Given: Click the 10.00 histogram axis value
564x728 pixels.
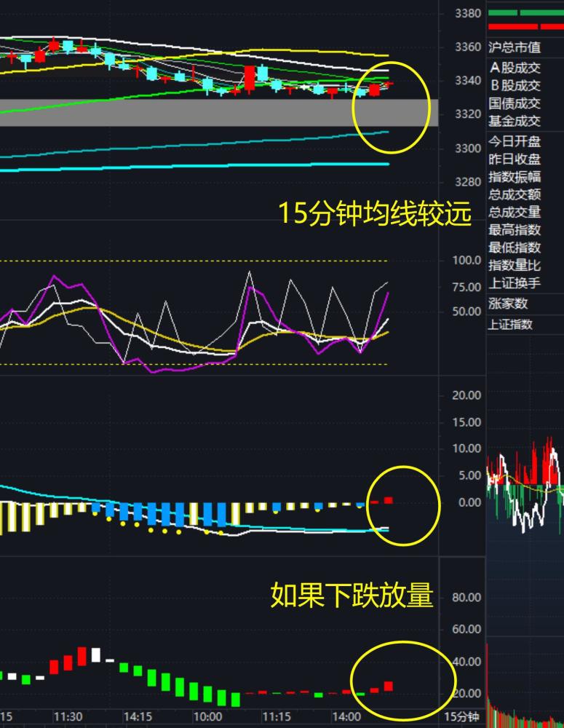Looking at the screenshot, I should click(x=467, y=448).
